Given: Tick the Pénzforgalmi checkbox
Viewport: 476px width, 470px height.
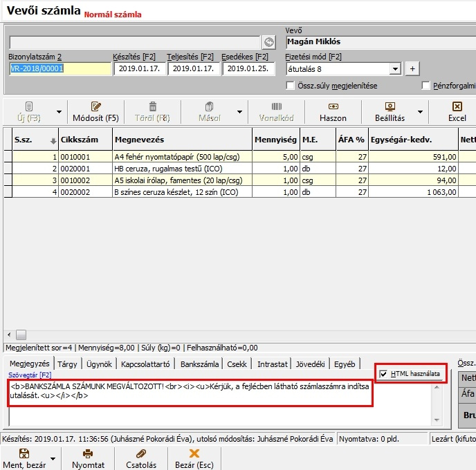Looking at the screenshot, I should coord(426,86).
